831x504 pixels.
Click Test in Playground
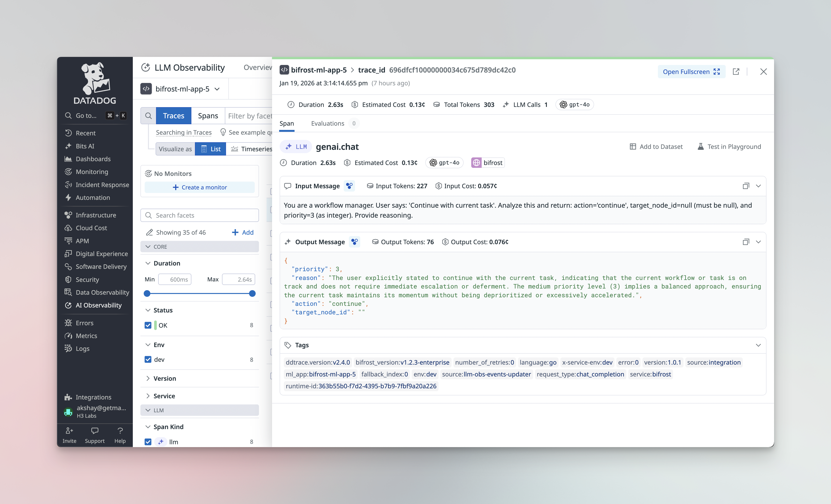(x=729, y=146)
